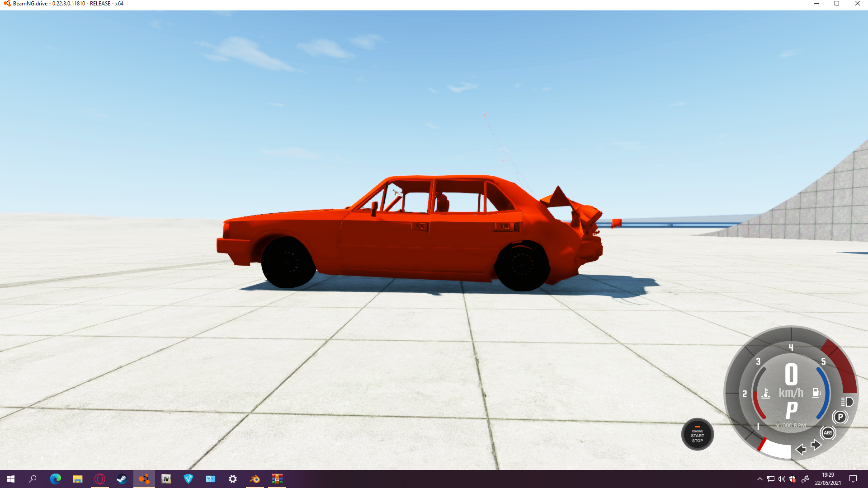Image resolution: width=868 pixels, height=488 pixels.
Task: Open the taskbar clock and date
Action: click(828, 479)
